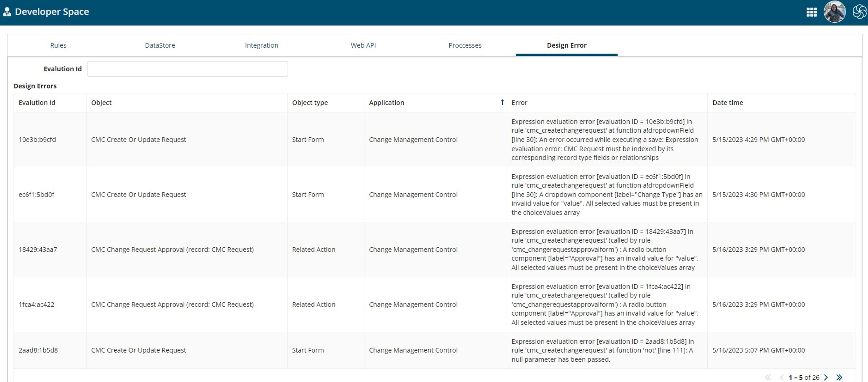Sort by Evalution Id column header

pyautogui.click(x=37, y=102)
